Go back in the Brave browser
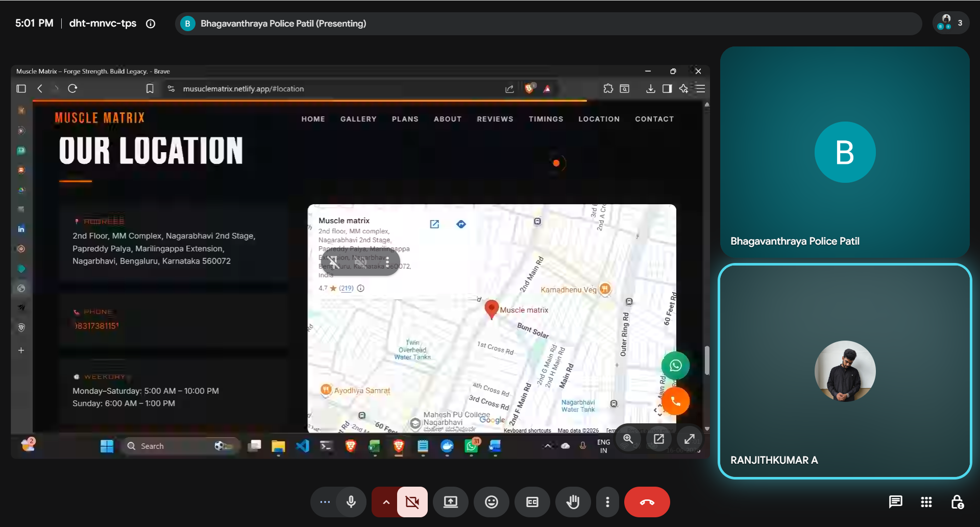 (x=40, y=88)
